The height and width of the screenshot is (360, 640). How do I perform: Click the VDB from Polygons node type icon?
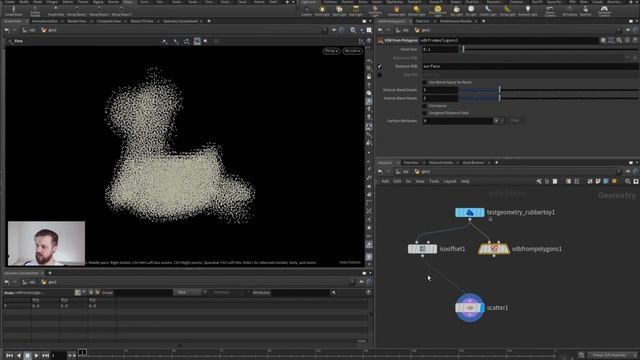(x=380, y=40)
